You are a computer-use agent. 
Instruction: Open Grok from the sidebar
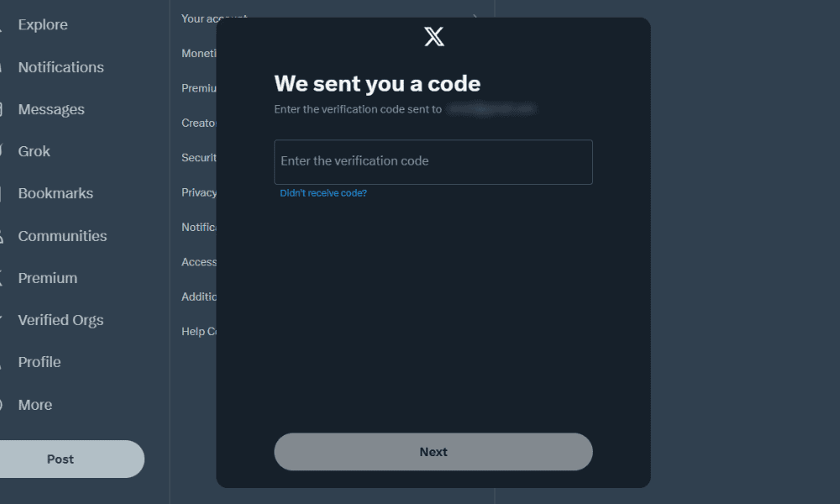(x=34, y=151)
